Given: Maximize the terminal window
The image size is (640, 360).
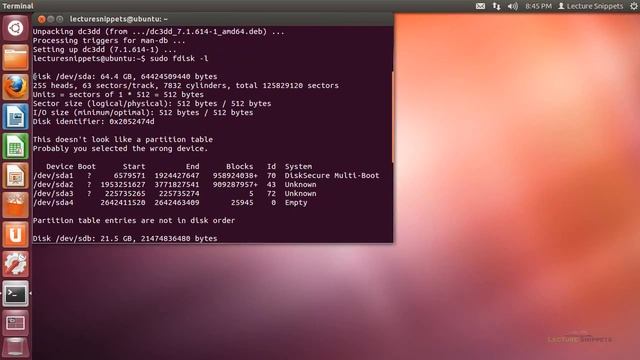Looking at the screenshot, I should (60, 19).
